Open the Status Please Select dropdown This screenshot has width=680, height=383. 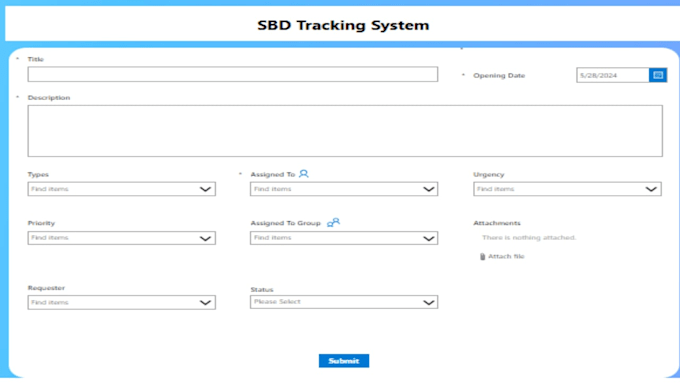(344, 302)
